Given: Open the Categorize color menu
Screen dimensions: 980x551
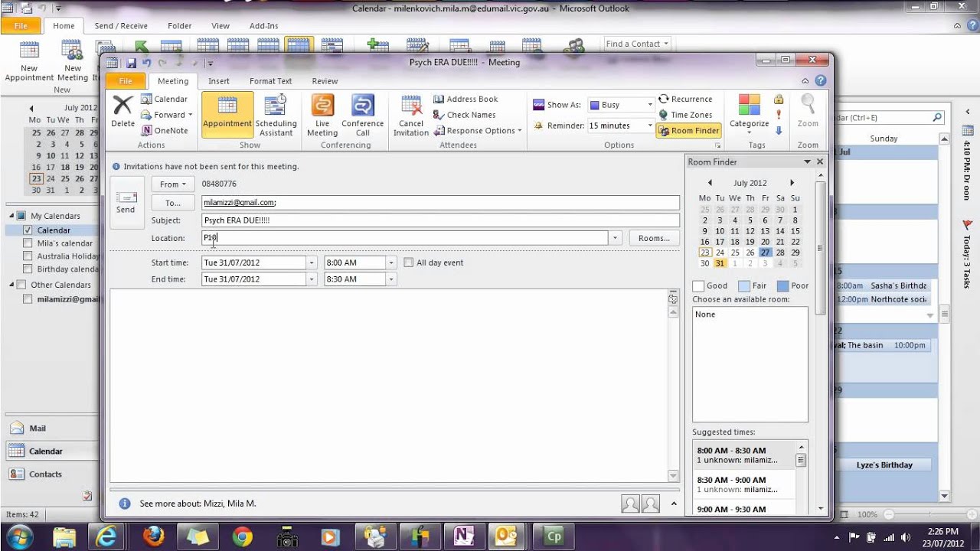Looking at the screenshot, I should (x=749, y=113).
